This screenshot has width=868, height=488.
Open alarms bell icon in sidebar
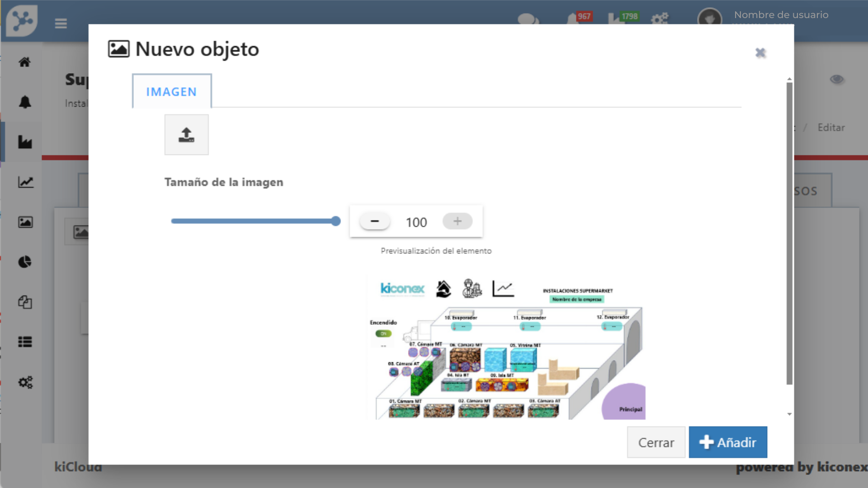click(x=25, y=102)
